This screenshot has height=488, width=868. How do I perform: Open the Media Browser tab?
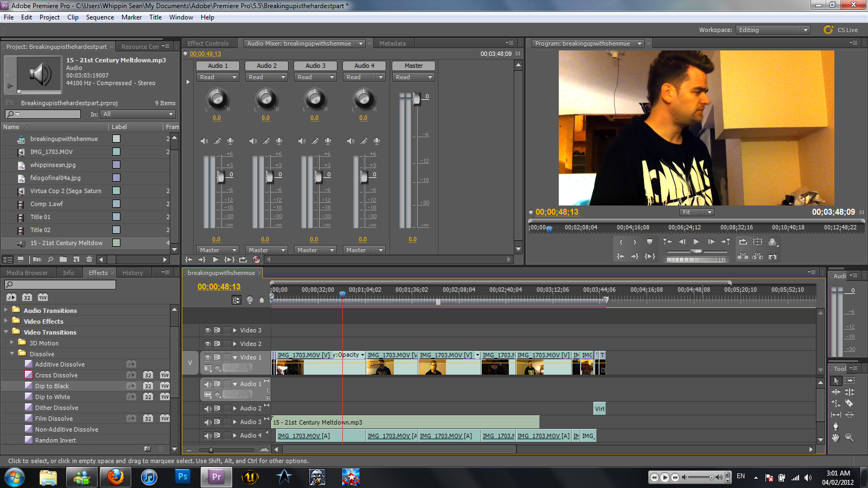[x=27, y=273]
